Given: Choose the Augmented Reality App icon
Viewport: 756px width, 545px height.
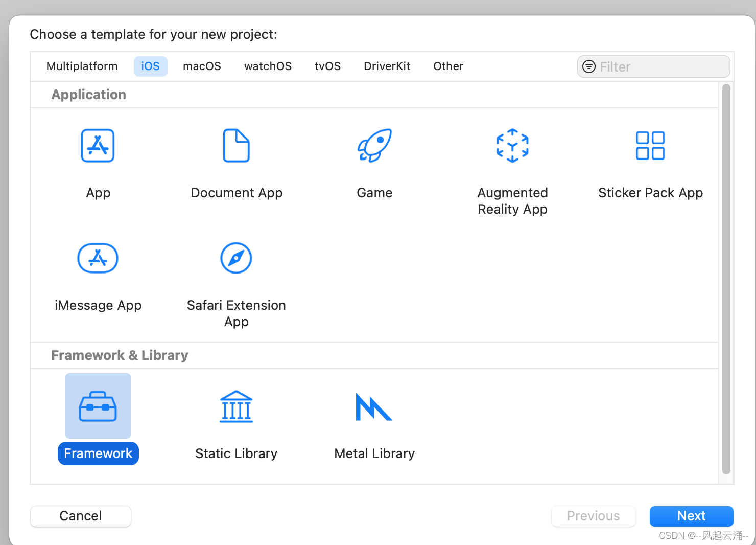Looking at the screenshot, I should pyautogui.click(x=512, y=146).
